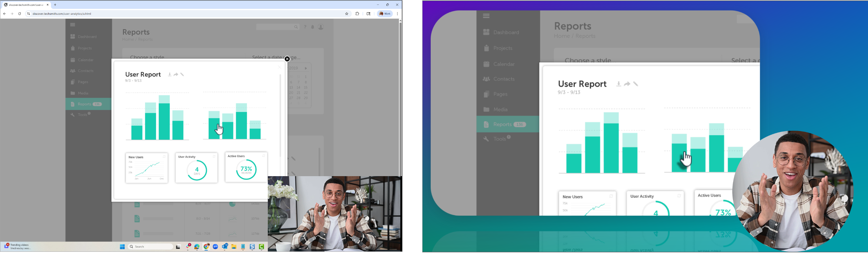Open Slack from the taskbar

[188, 247]
